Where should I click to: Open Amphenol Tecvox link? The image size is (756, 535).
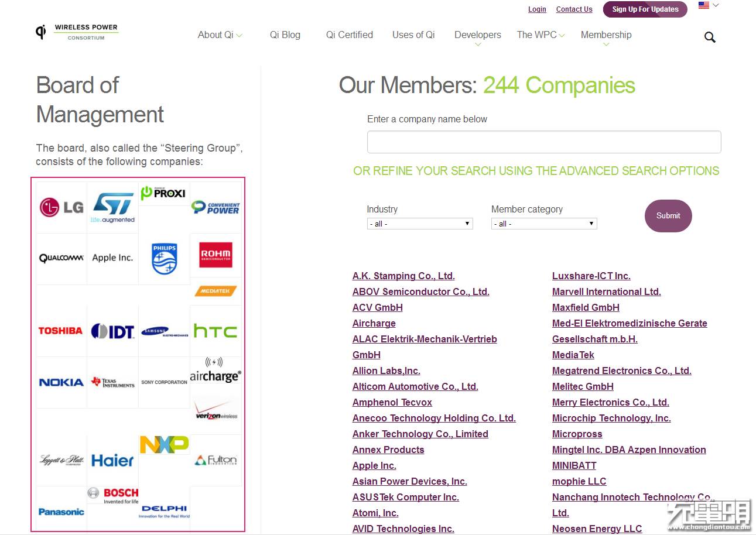(392, 403)
